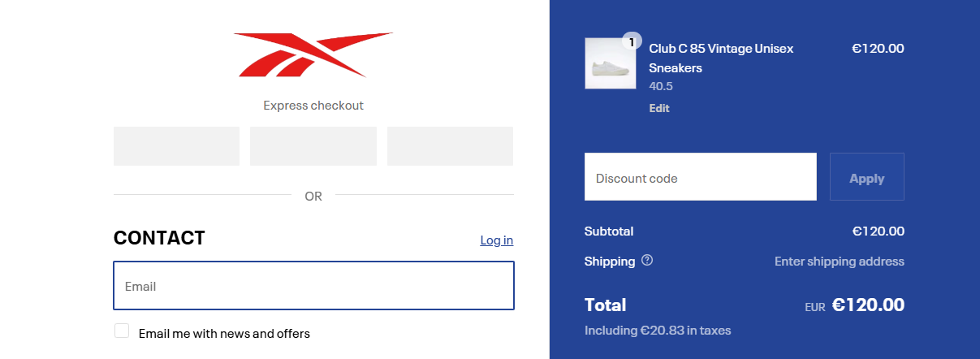
Task: Click the 'Enter shipping address' text
Action: (839, 262)
